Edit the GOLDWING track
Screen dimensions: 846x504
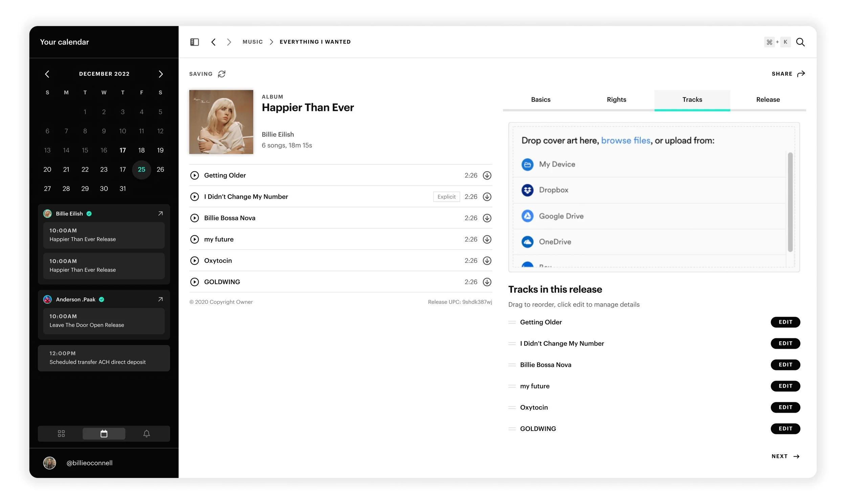tap(785, 429)
